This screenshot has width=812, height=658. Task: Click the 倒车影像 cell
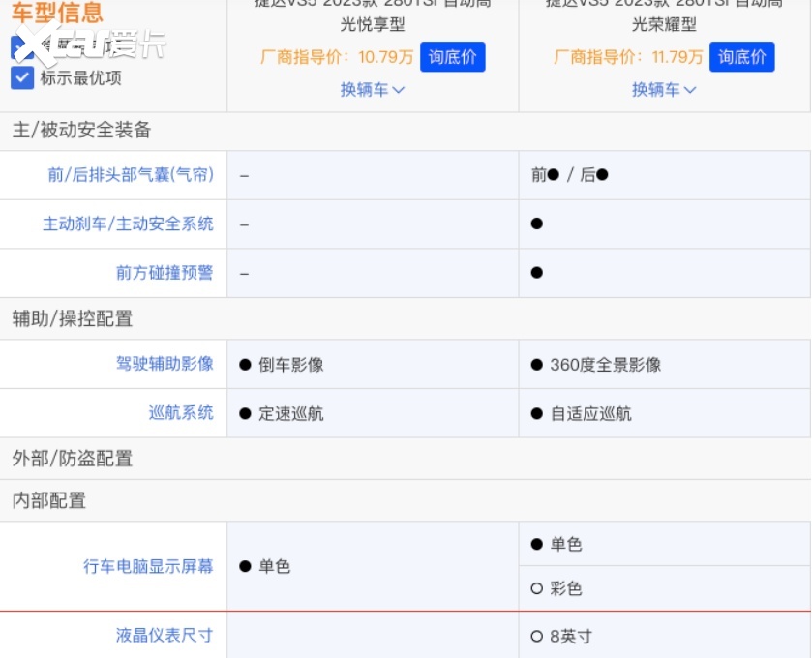pos(373,364)
